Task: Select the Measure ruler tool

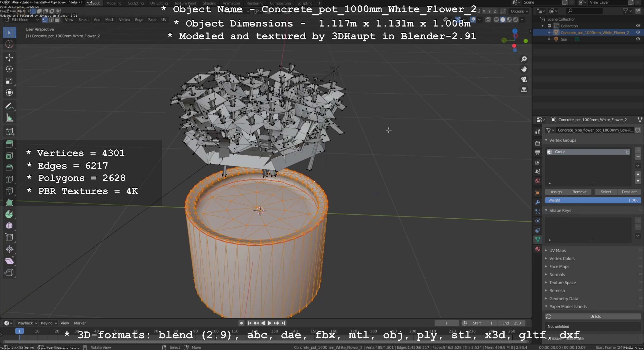Action: tap(10, 118)
